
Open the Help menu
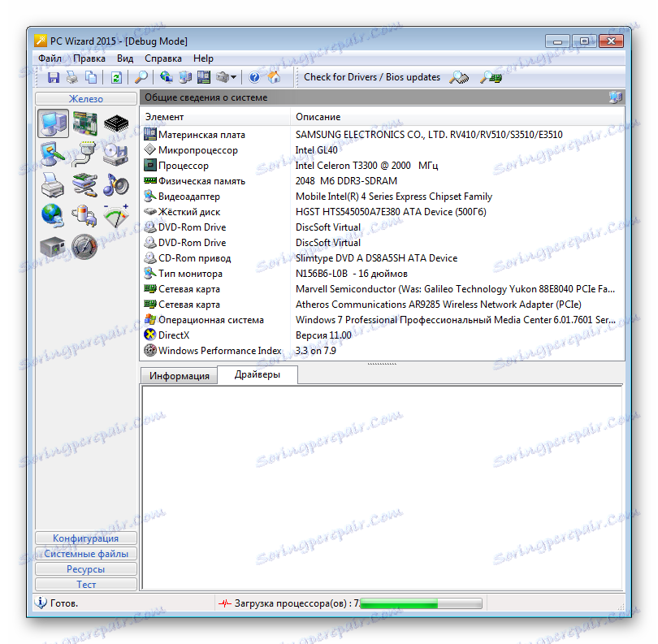click(204, 58)
